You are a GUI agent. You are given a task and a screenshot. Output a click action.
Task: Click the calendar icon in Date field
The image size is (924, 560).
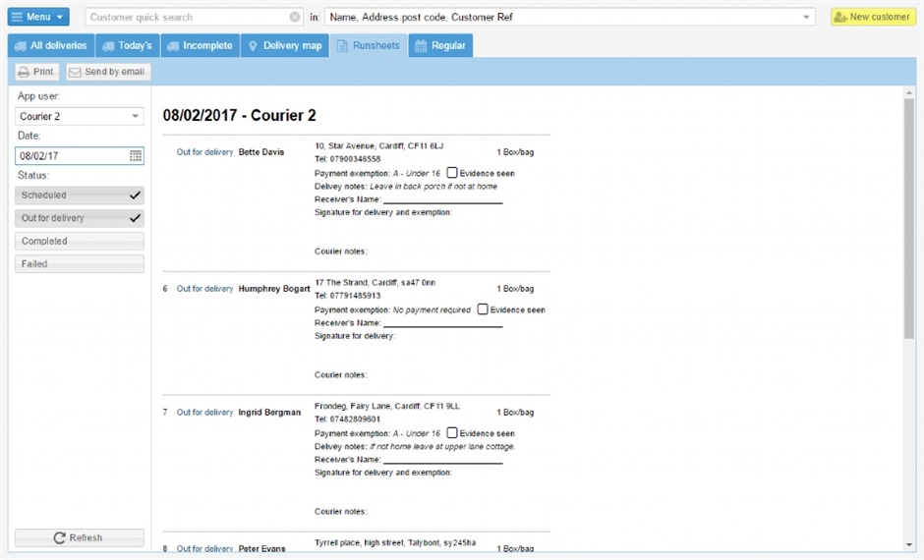click(136, 156)
